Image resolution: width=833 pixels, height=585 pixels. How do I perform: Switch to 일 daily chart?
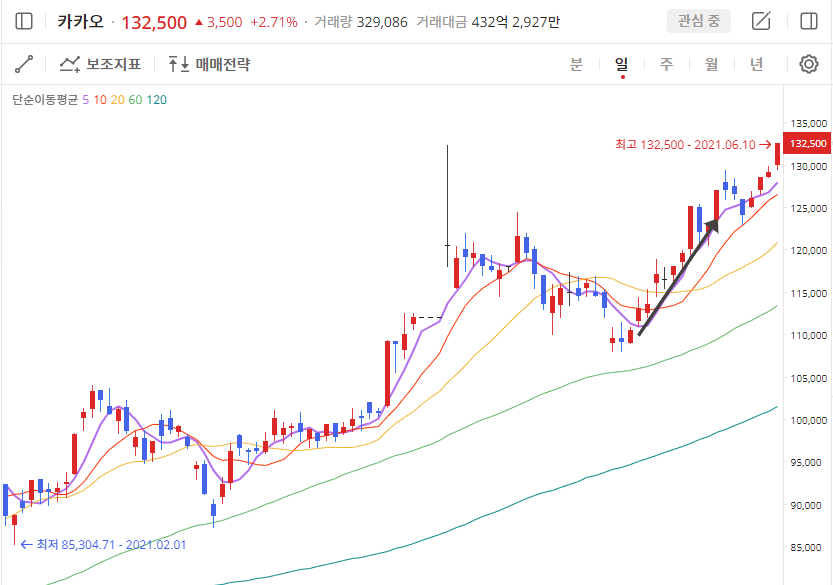click(622, 64)
